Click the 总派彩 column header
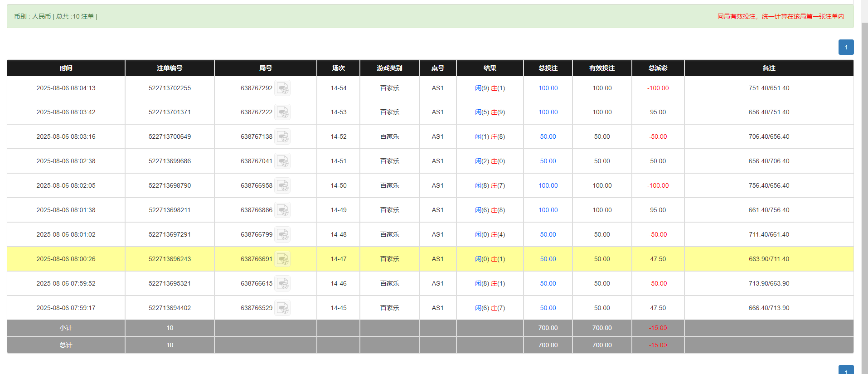Viewport: 868px width, 374px height. 658,68
